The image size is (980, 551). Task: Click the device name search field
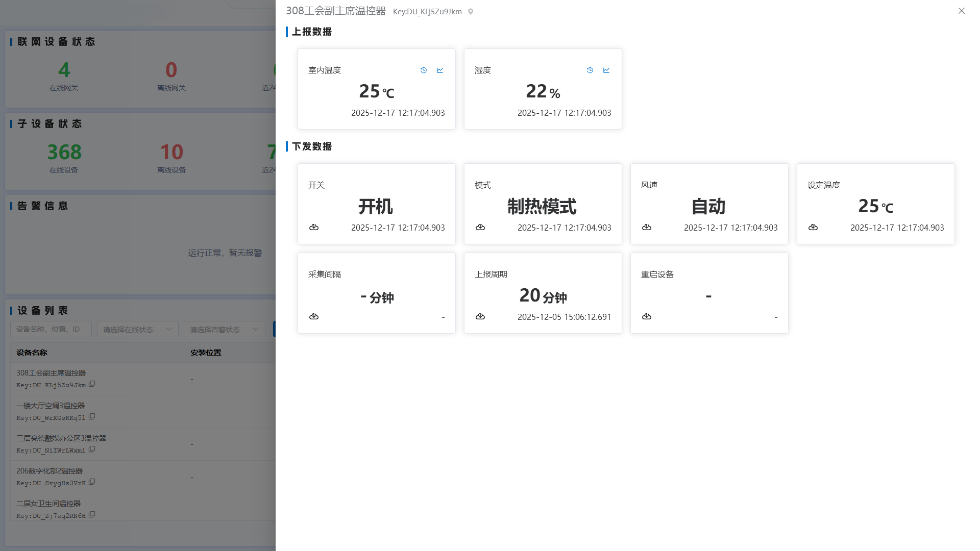tap(51, 329)
